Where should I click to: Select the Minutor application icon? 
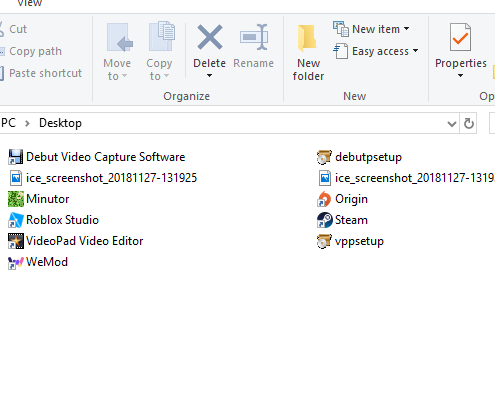pos(16,199)
